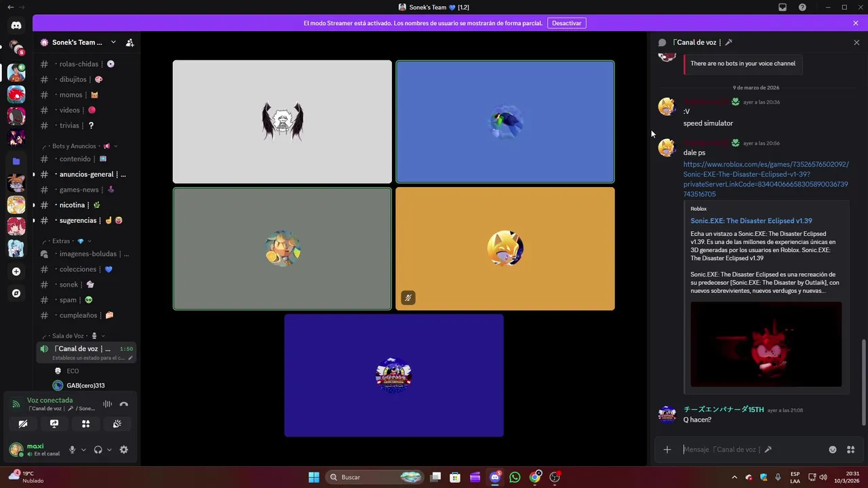Open WhatsApp from the taskbar
The width and height of the screenshot is (868, 488).
coord(515,477)
